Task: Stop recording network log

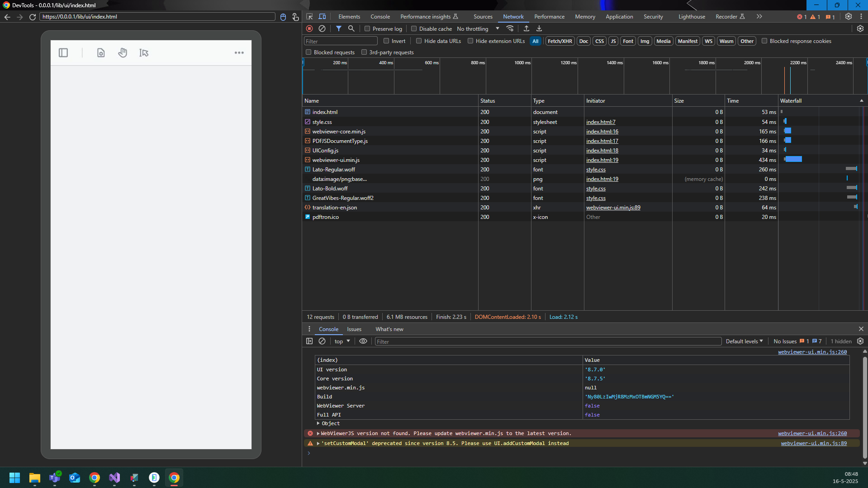Action: coord(309,28)
